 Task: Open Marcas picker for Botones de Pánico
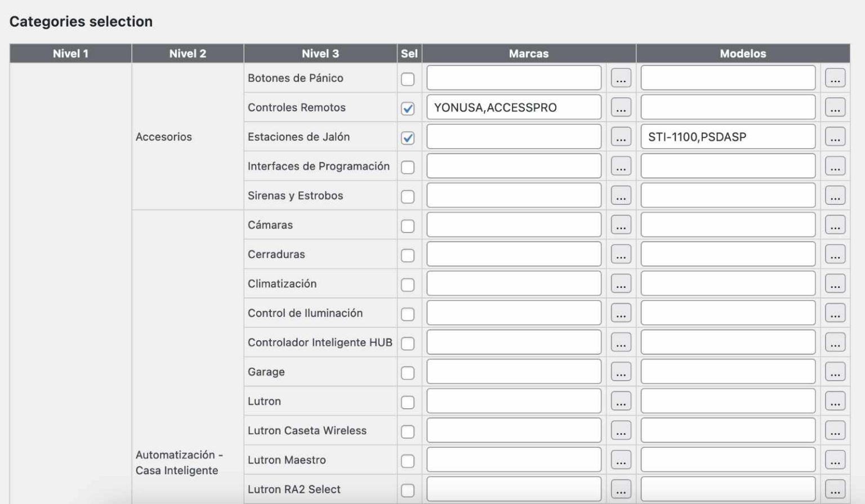pos(621,78)
